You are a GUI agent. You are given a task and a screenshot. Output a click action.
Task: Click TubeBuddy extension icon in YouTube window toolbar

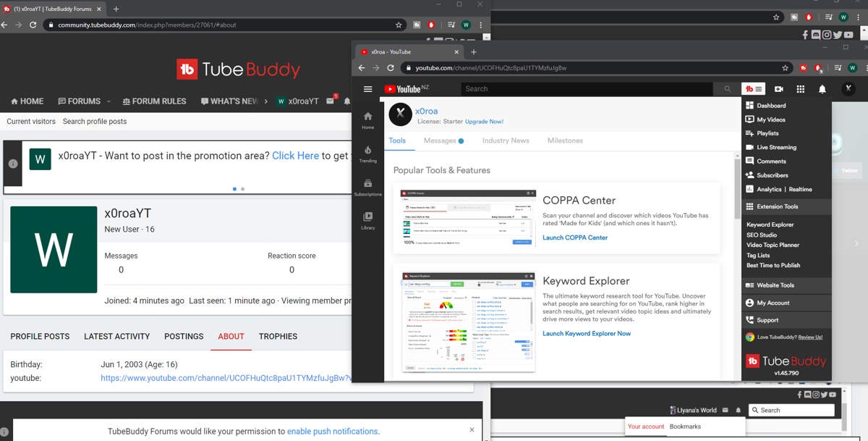[804, 68]
